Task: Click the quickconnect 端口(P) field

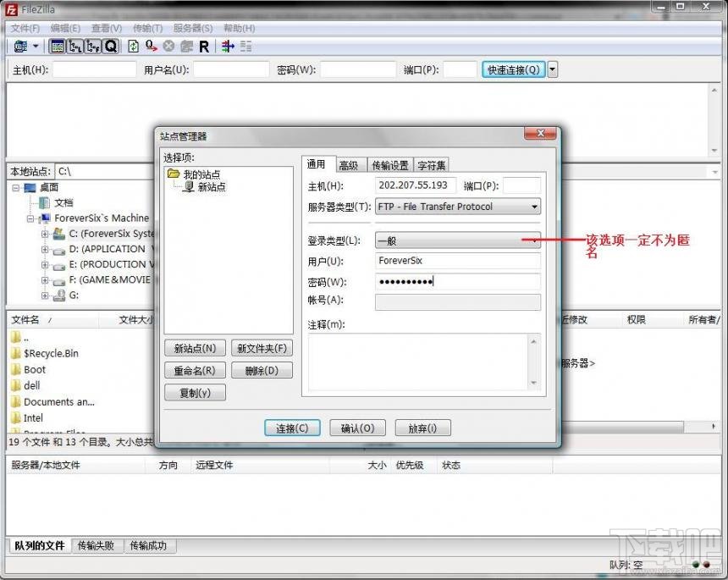Action: click(460, 69)
